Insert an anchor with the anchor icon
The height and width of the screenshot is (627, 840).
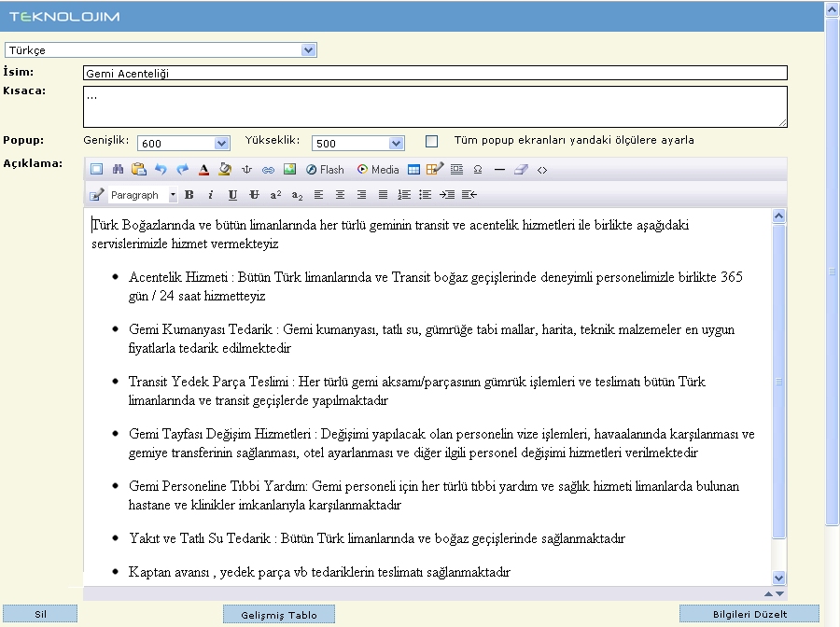(246, 170)
